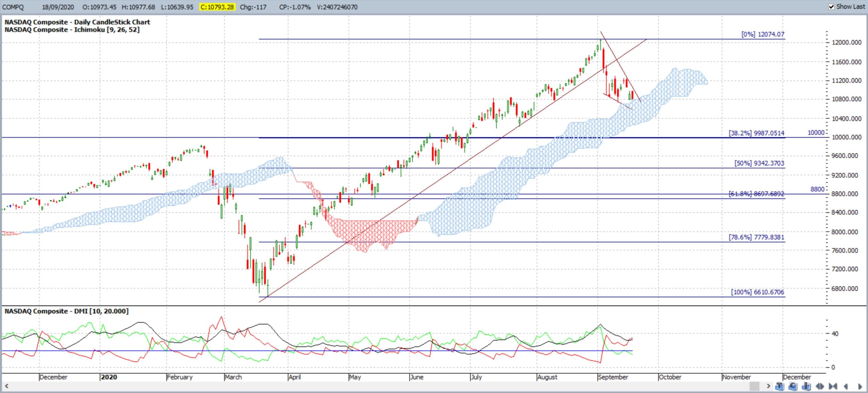
Task: Click the horizontal scrollbar thumb
Action: click(x=754, y=386)
